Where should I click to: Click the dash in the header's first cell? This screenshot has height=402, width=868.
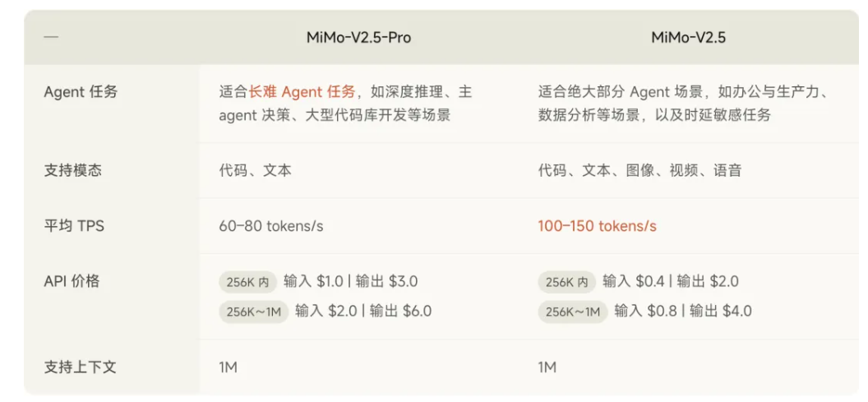pyautogui.click(x=51, y=38)
